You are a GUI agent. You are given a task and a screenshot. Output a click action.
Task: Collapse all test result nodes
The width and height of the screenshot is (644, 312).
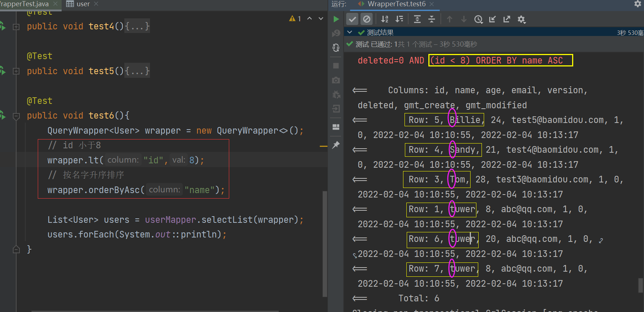pos(432,19)
